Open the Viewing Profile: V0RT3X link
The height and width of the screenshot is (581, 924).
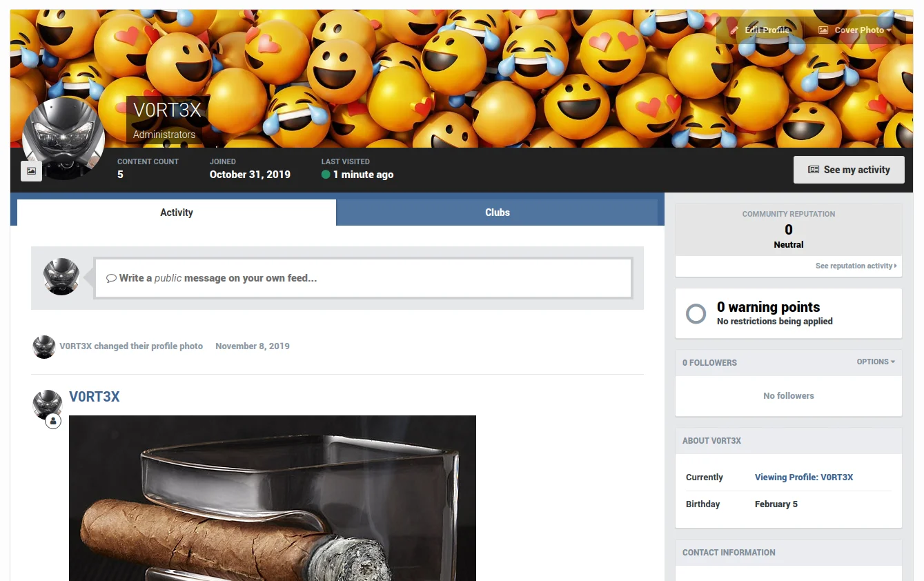point(803,477)
